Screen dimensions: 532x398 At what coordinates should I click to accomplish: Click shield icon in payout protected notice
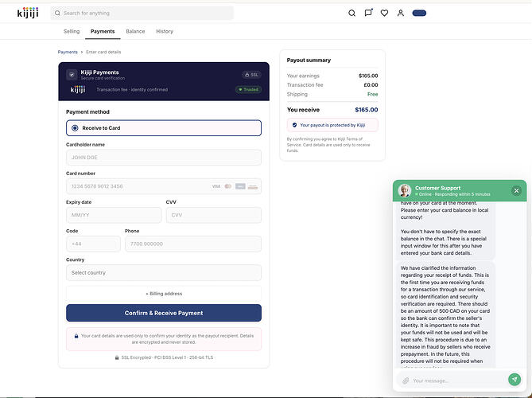[x=294, y=125]
